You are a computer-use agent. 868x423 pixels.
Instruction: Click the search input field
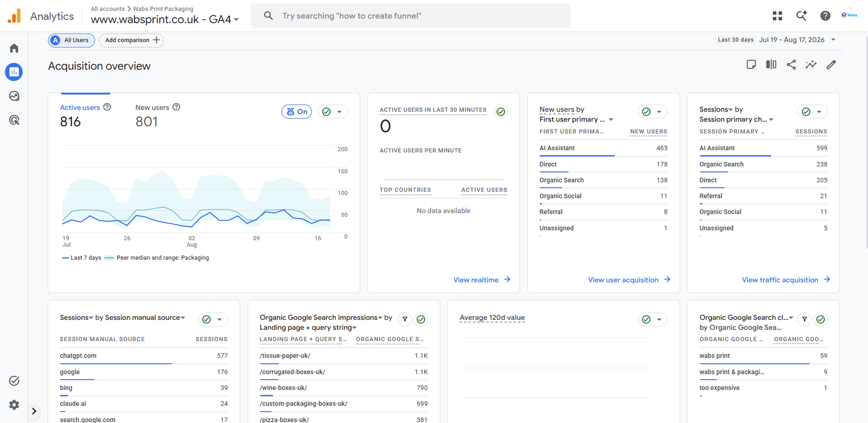click(410, 16)
